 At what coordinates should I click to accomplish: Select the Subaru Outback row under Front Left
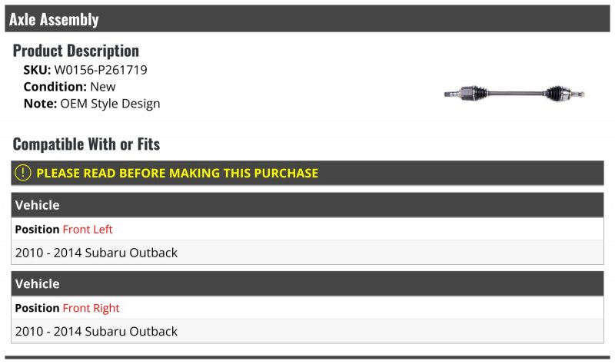(x=96, y=253)
